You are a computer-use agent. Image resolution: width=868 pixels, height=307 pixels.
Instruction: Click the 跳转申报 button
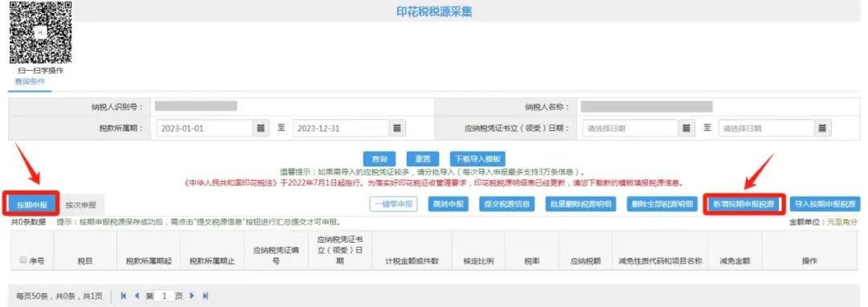[x=448, y=204]
